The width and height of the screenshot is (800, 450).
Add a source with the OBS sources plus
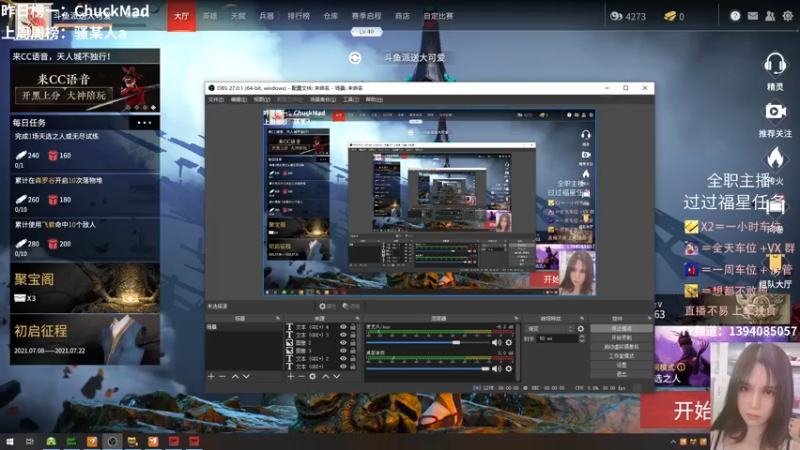click(x=290, y=376)
